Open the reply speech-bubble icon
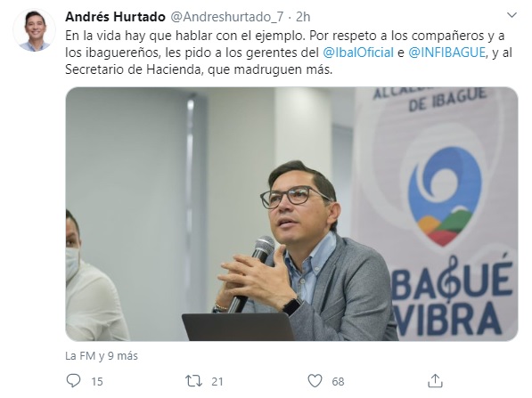 tap(73, 381)
